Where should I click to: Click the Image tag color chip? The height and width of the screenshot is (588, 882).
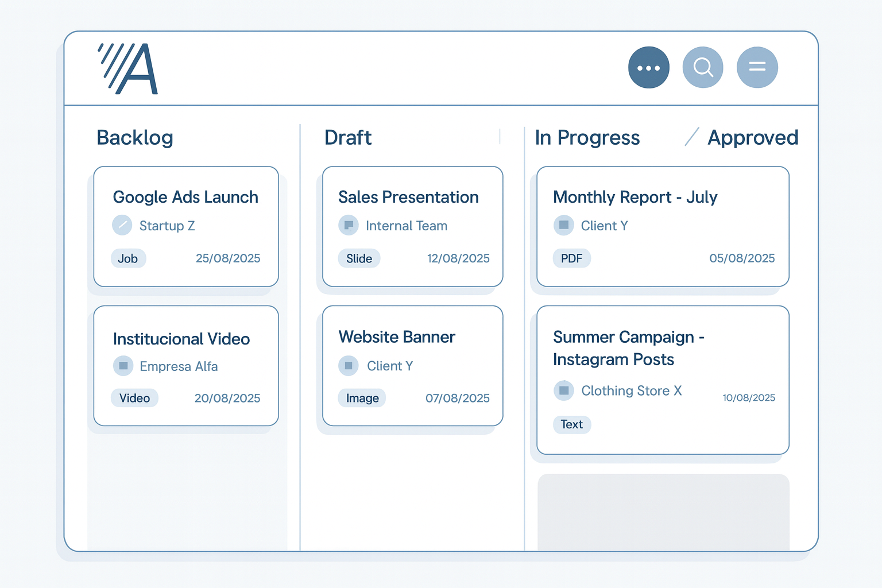coord(362,398)
